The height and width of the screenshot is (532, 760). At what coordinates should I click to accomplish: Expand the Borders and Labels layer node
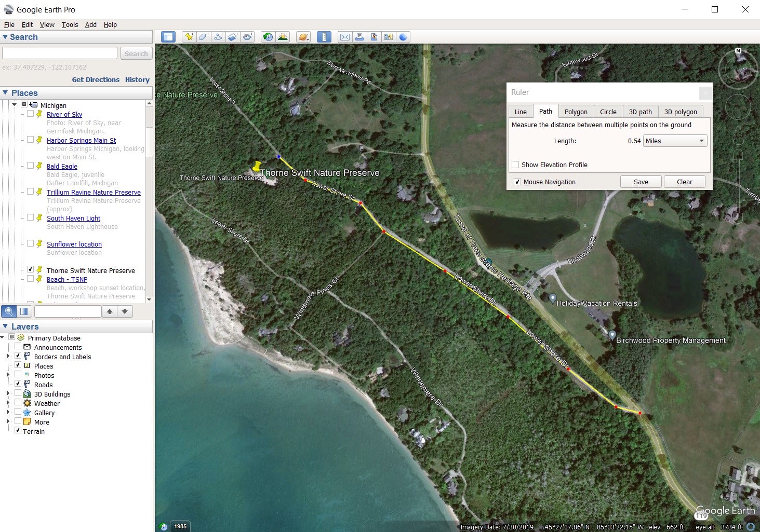[8, 356]
